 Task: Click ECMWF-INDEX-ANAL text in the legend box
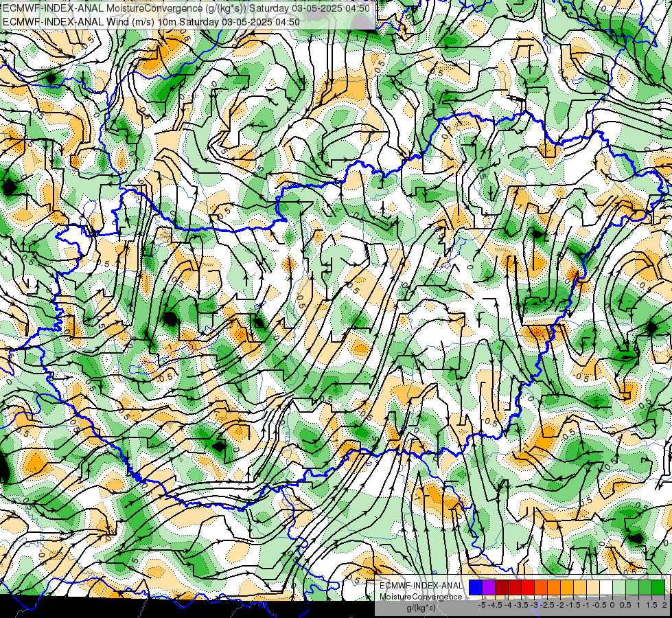click(x=421, y=586)
